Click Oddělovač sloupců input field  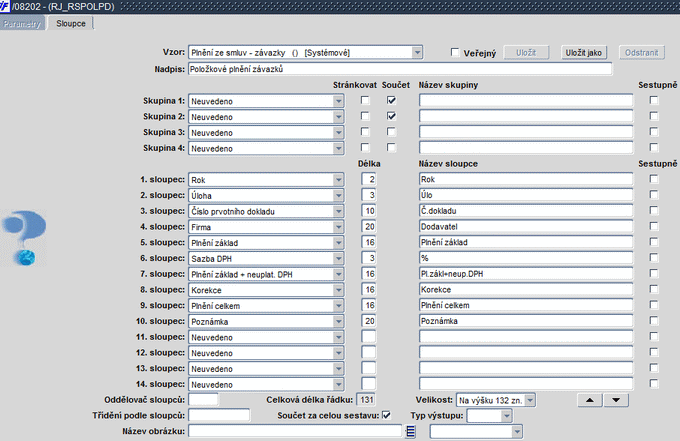203,399
